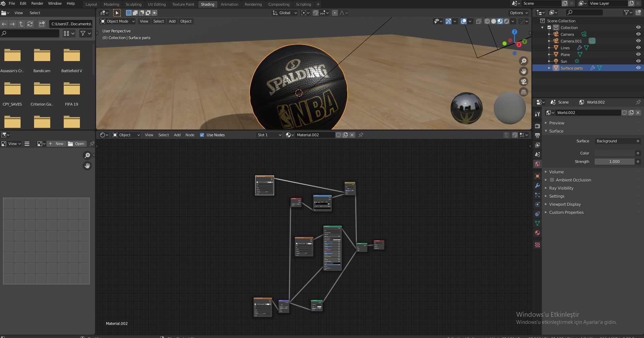Switch to the Modeling workspace tab

(x=111, y=4)
